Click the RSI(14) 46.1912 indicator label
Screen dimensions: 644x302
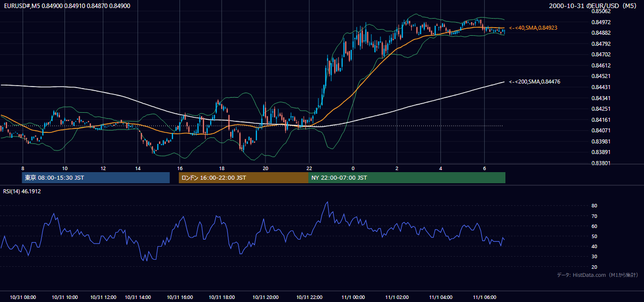[x=22, y=191]
